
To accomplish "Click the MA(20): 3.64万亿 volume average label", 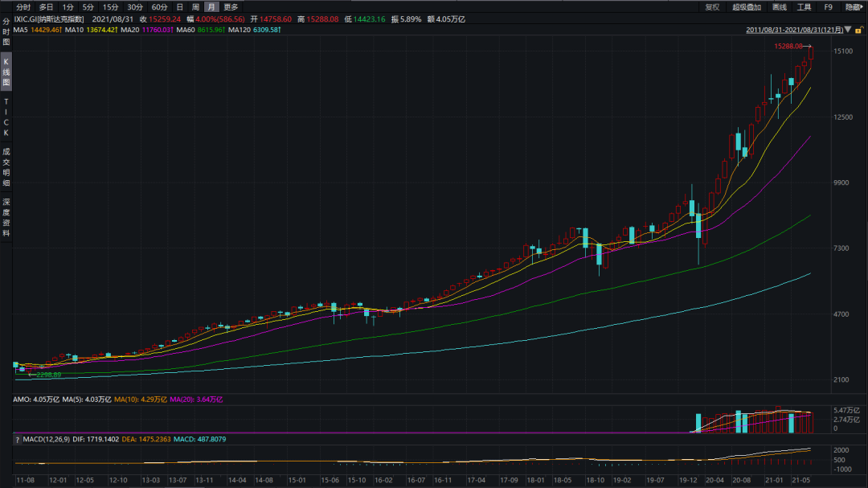I will point(196,400).
